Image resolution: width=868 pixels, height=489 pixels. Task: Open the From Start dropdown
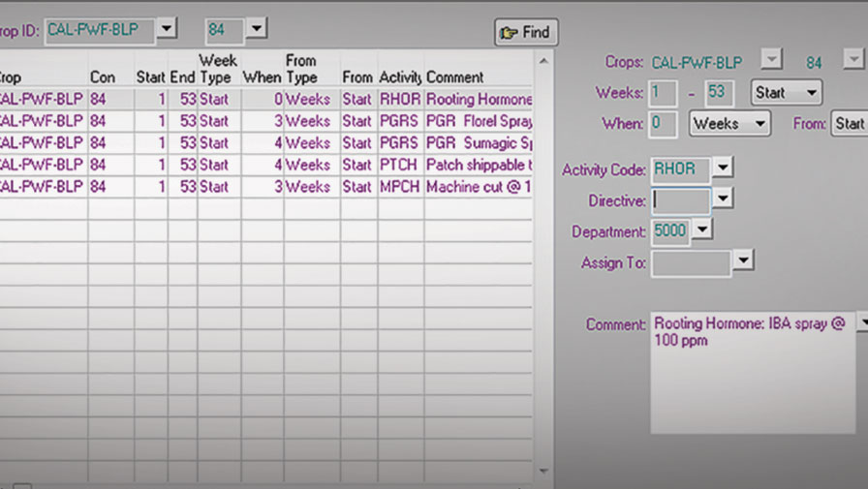(850, 123)
